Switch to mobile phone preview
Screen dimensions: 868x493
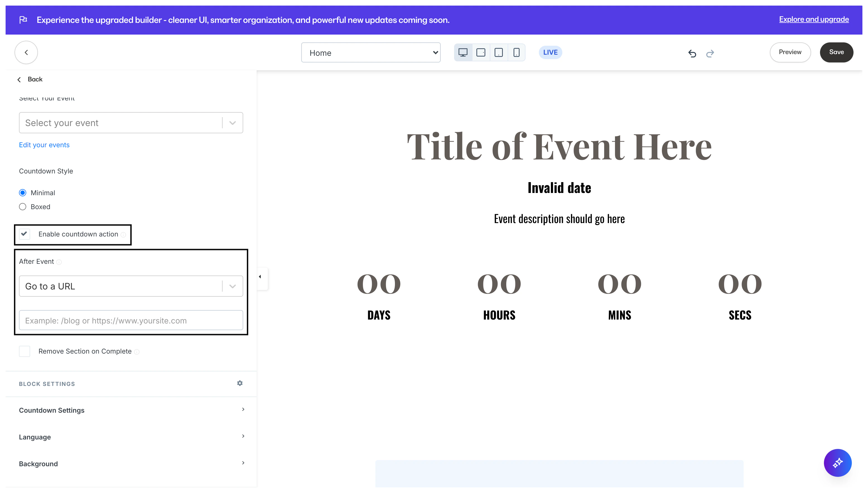click(x=516, y=52)
